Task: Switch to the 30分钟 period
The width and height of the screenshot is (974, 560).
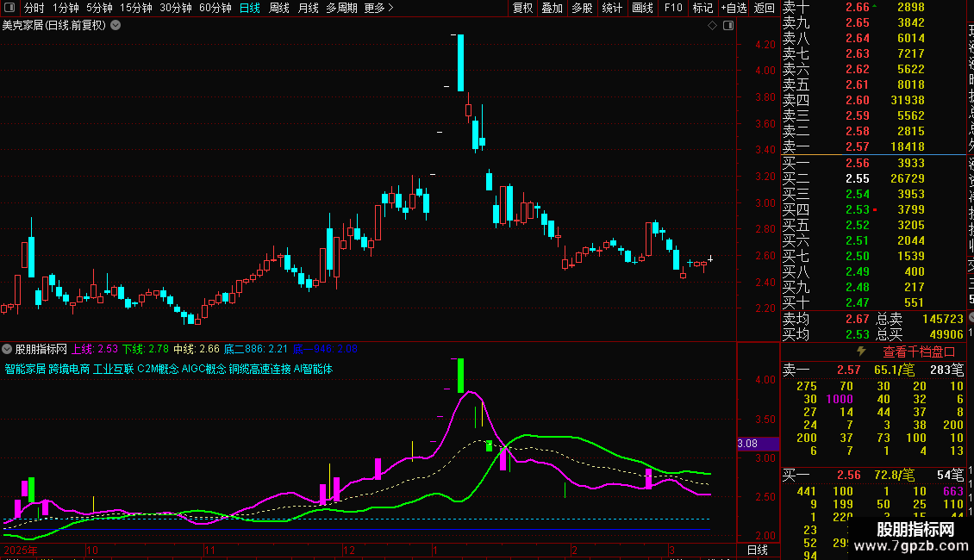Action: (x=176, y=8)
